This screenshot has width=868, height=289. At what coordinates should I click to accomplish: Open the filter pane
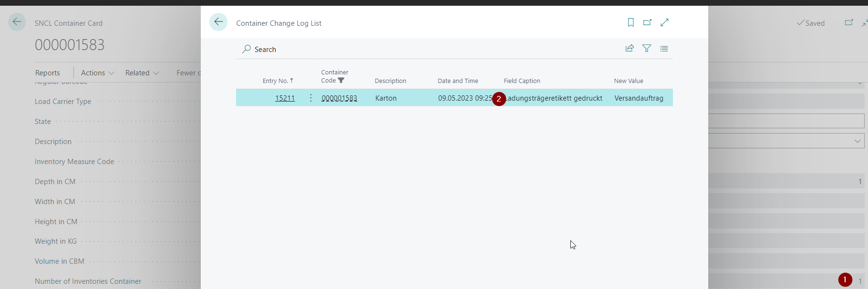click(647, 48)
